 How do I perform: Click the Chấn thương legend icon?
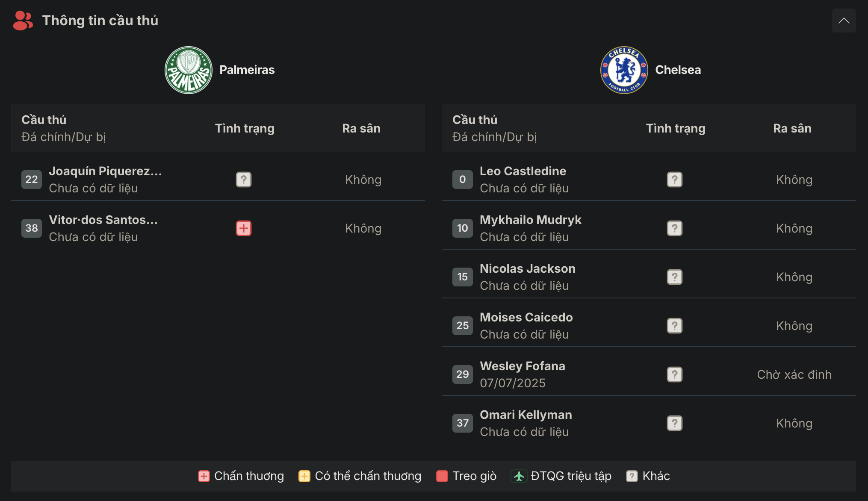204,476
